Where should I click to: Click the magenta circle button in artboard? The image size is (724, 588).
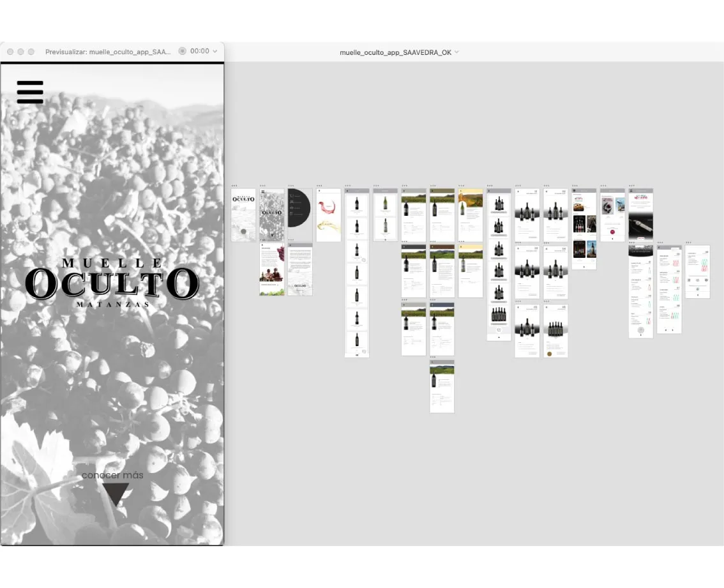click(612, 233)
